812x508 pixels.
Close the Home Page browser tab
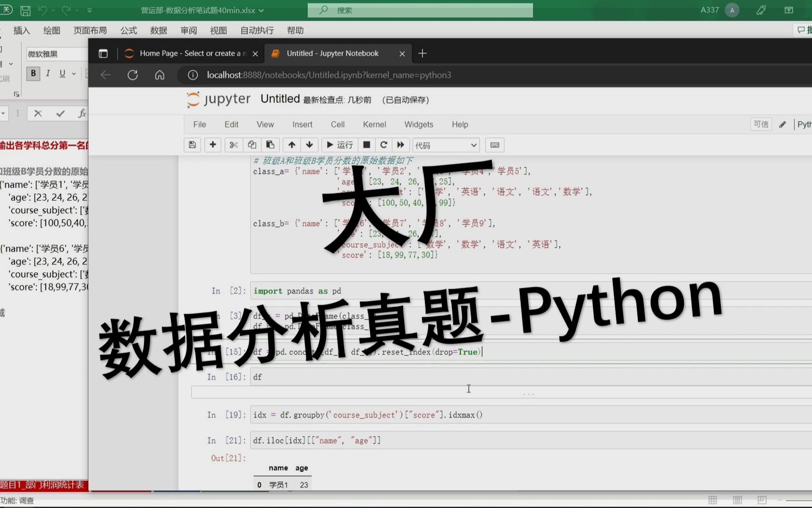(255, 54)
